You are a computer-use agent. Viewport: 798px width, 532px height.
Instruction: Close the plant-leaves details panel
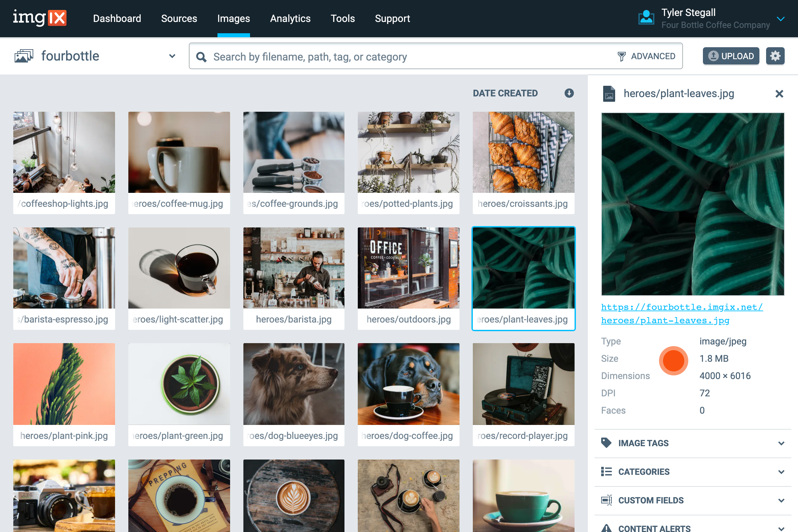pyautogui.click(x=779, y=94)
